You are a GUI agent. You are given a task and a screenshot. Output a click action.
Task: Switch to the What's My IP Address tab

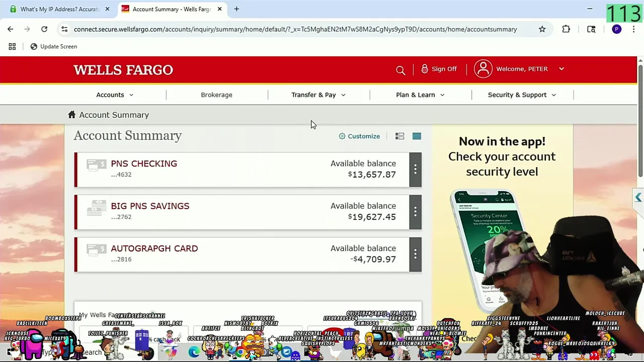(59, 9)
